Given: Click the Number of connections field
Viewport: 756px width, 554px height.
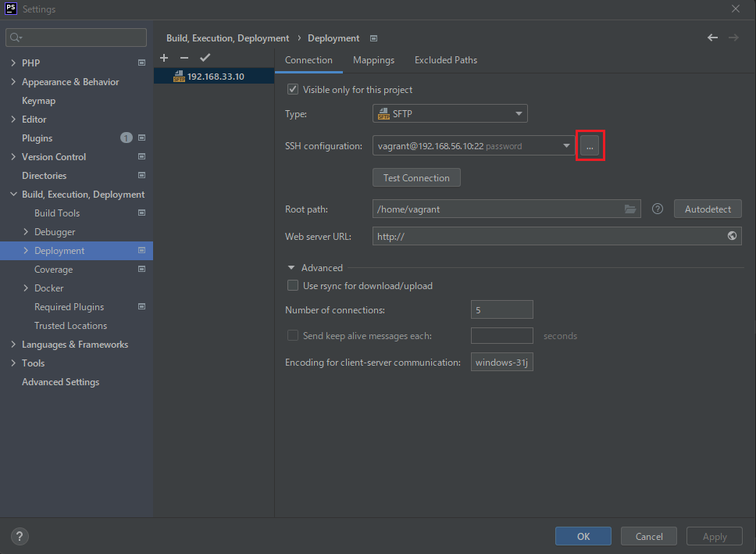Looking at the screenshot, I should (x=501, y=310).
